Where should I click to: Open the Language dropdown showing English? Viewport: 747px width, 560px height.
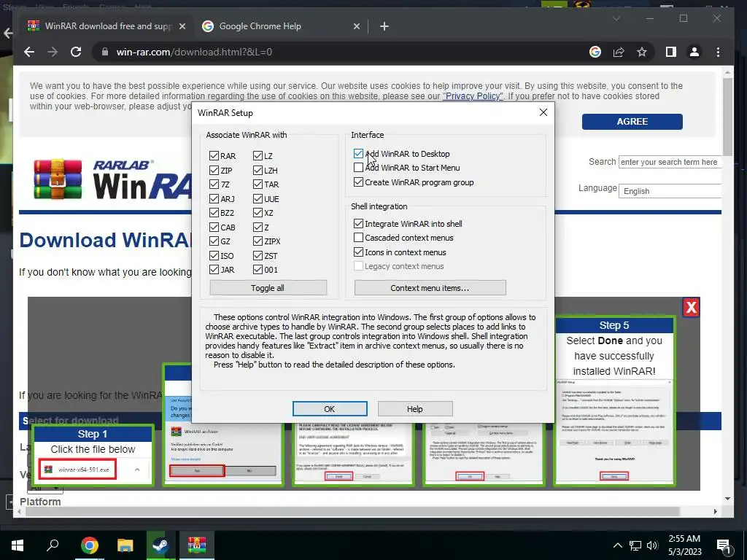670,191
